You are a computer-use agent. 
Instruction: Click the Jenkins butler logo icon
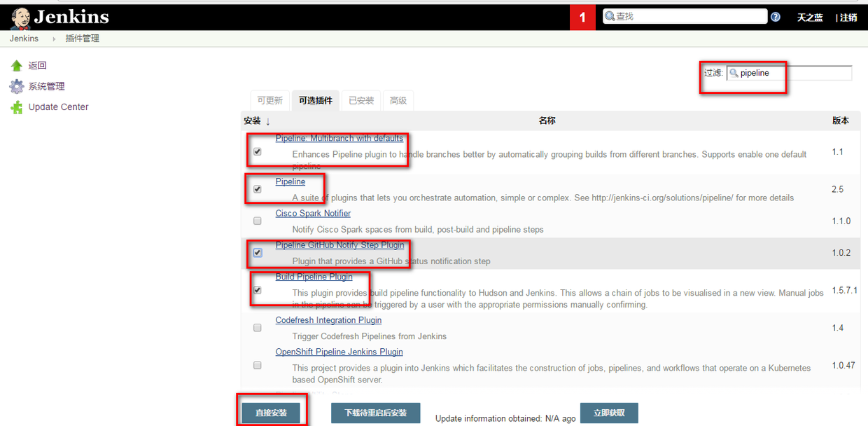(20, 17)
